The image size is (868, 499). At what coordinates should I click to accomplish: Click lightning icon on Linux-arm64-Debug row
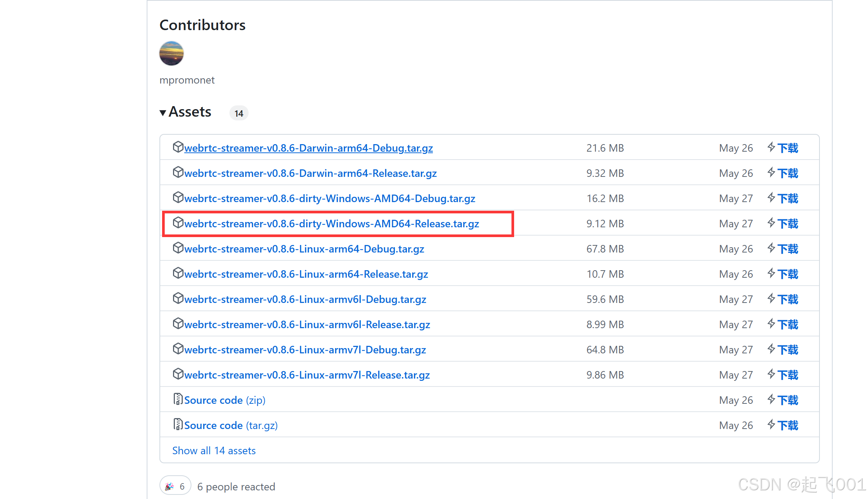click(x=771, y=248)
